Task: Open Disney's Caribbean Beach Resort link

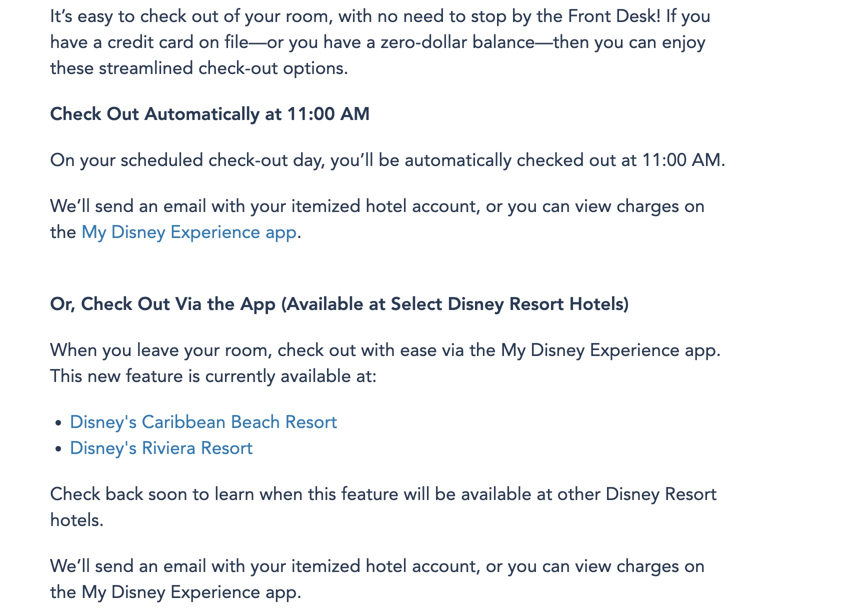Action: pyautogui.click(x=203, y=422)
